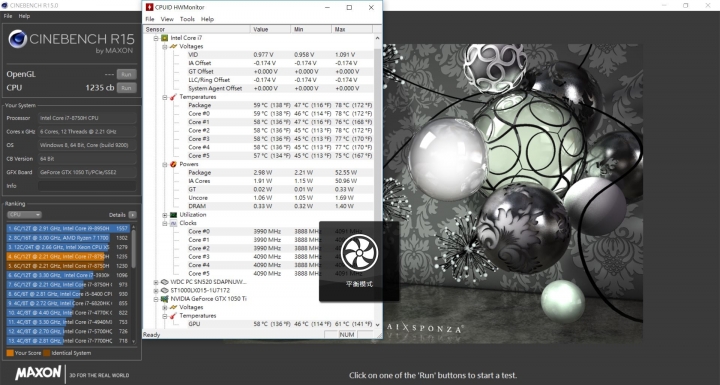Click the GPU Temperatures thermometer icon
The width and height of the screenshot is (720, 385).
[173, 316]
